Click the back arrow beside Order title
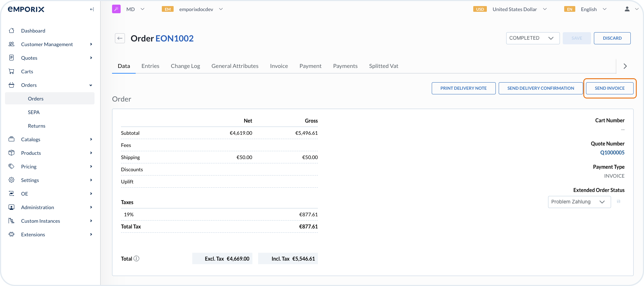Viewport: 644px width, 286px height. [x=120, y=38]
